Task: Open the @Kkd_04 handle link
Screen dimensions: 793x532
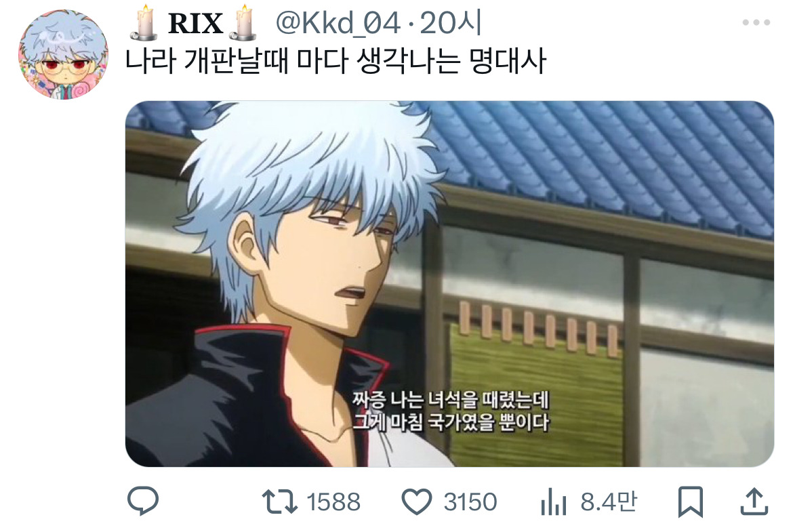Action: tap(338, 23)
